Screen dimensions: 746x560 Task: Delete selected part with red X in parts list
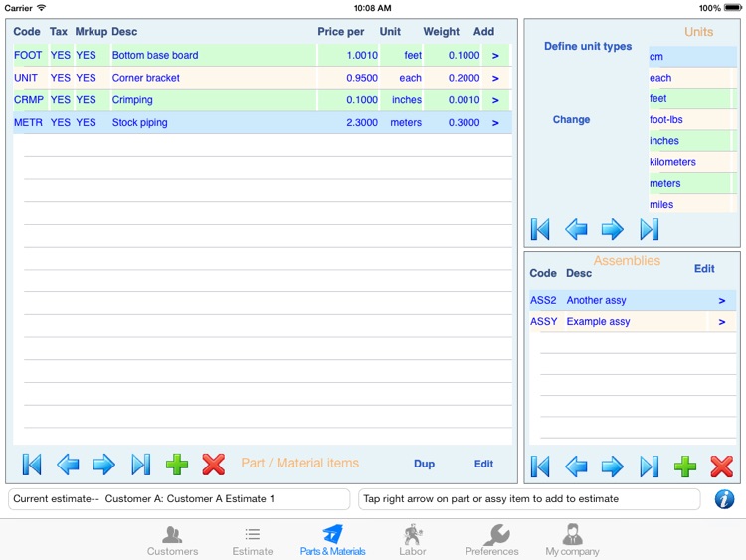[213, 464]
